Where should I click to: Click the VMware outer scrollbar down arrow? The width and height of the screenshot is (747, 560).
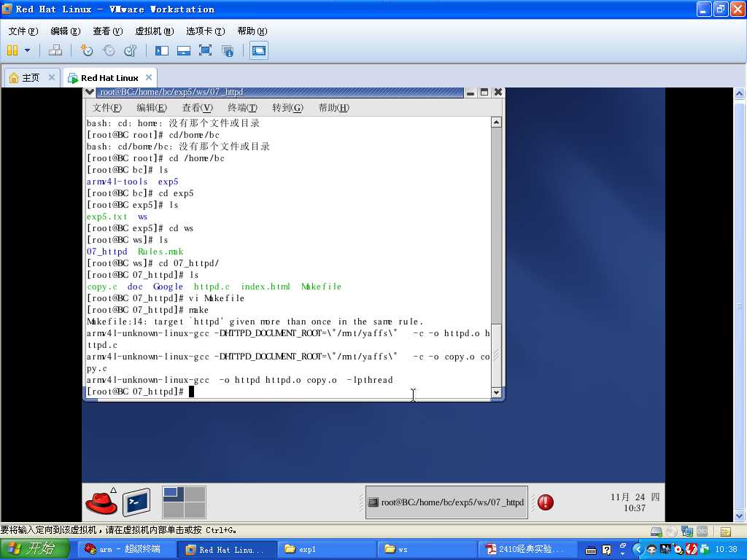[740, 516]
